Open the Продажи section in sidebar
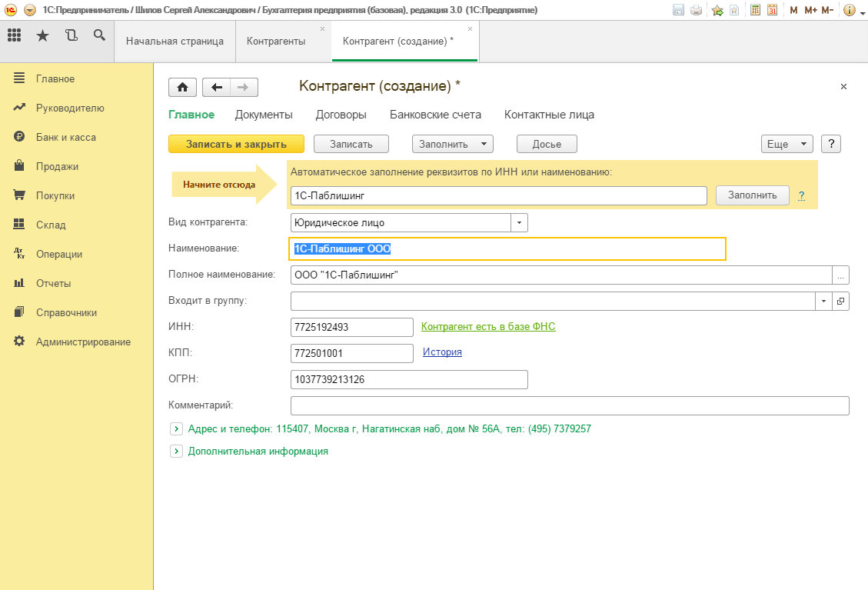Viewport: 868px width, 590px height. [57, 166]
